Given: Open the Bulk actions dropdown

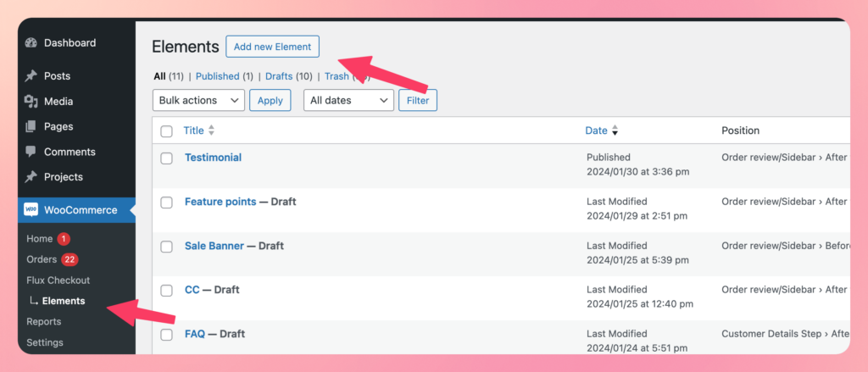Looking at the screenshot, I should click(198, 100).
